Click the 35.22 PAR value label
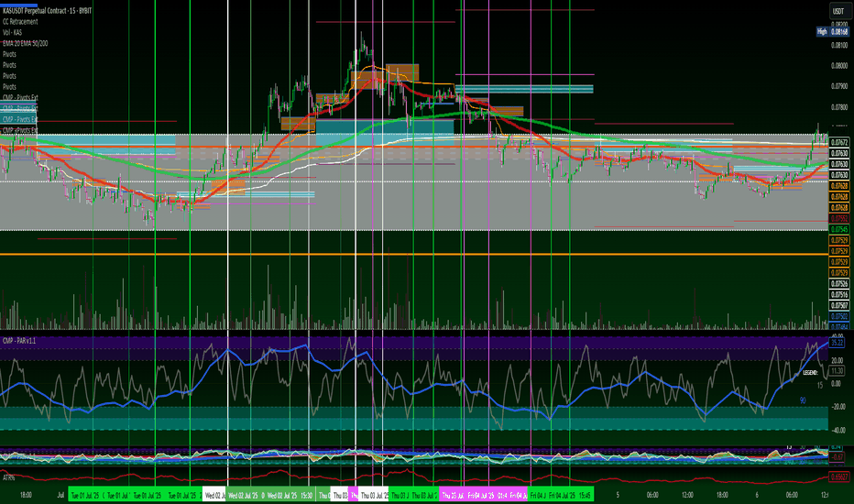The width and height of the screenshot is (854, 504). coord(838,343)
